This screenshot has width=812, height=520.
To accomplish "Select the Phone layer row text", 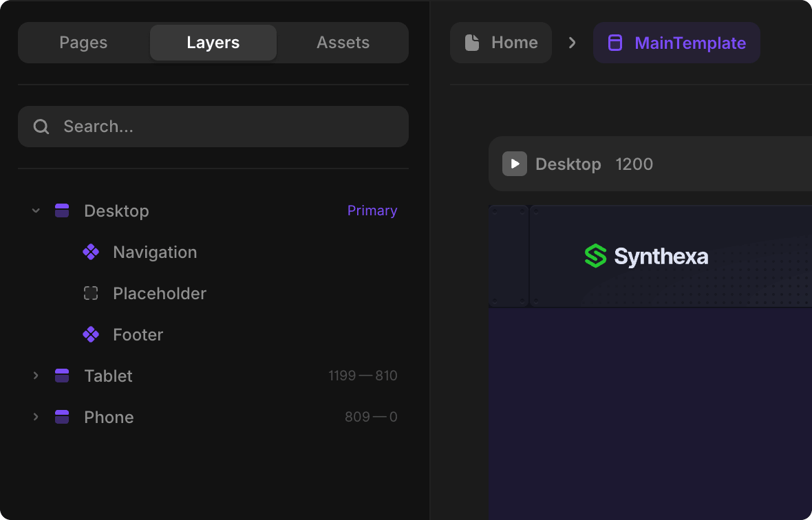I will click(x=109, y=417).
